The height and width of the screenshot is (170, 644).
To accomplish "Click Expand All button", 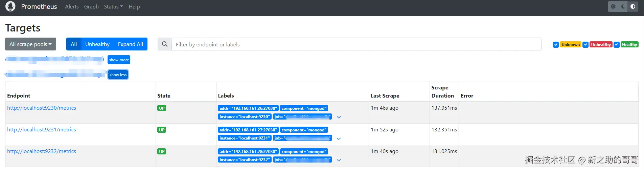I will [x=131, y=44].
